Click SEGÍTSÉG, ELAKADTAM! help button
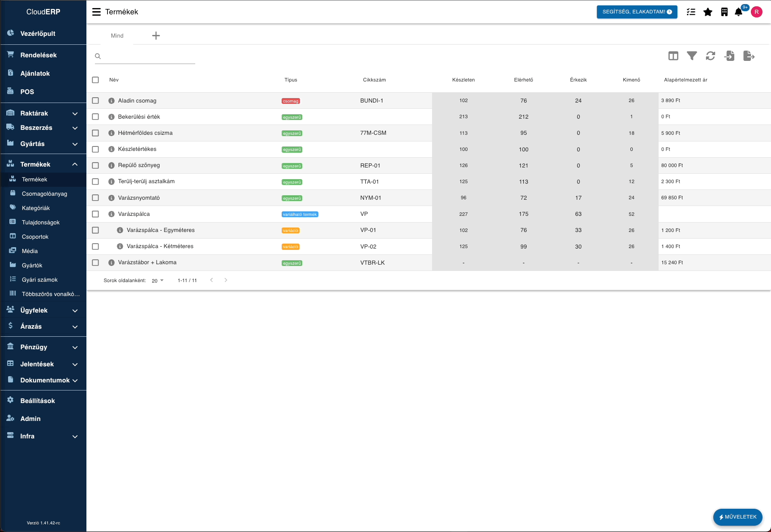Image resolution: width=771 pixels, height=532 pixels. coord(637,12)
